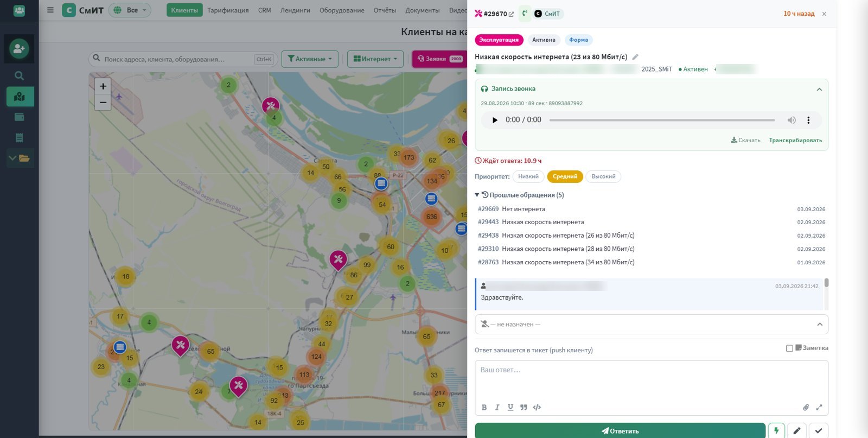
Task: Open the Документы menu
Action: 423,10
